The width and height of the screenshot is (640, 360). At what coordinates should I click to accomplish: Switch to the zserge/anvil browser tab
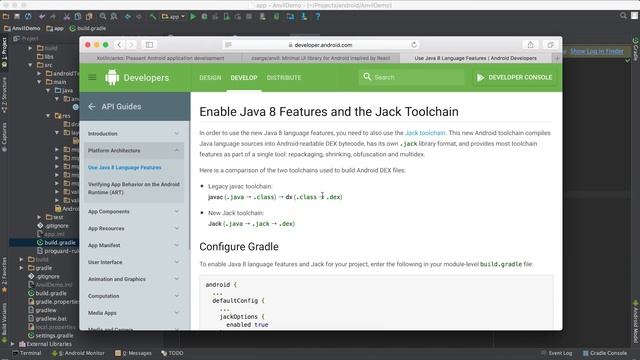[320, 58]
